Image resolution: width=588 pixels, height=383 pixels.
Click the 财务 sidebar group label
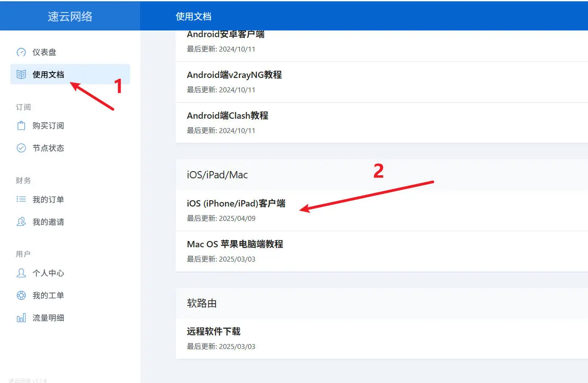click(23, 181)
